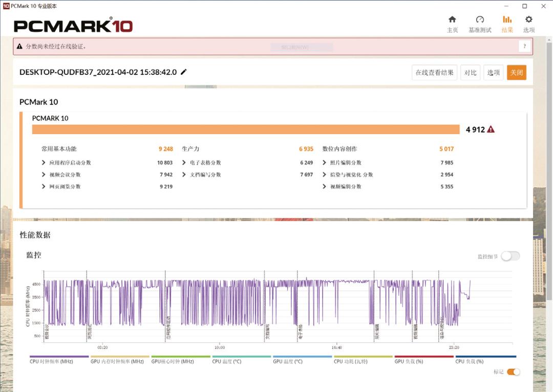Toggle the monitoring details (监控细节) switch
Viewport: 553px width, 392px height.
(x=510, y=256)
